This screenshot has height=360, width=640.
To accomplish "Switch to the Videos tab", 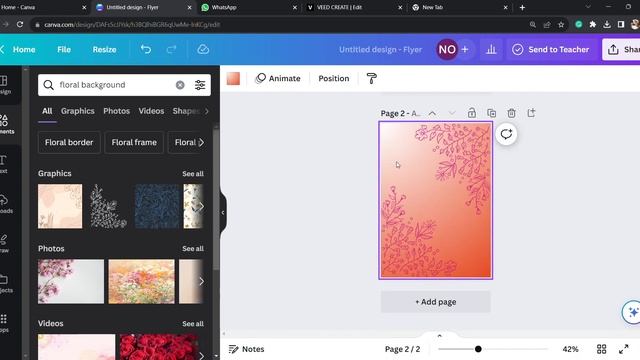I will pos(151,111).
